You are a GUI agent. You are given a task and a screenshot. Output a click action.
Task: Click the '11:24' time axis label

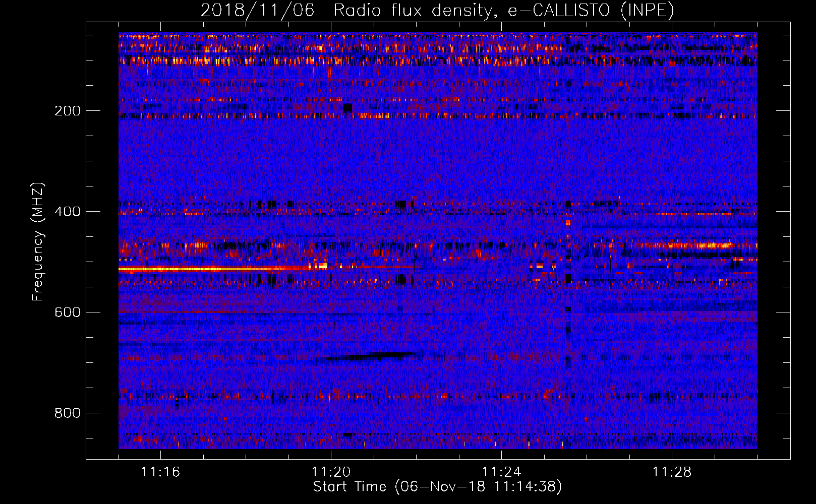(x=501, y=472)
